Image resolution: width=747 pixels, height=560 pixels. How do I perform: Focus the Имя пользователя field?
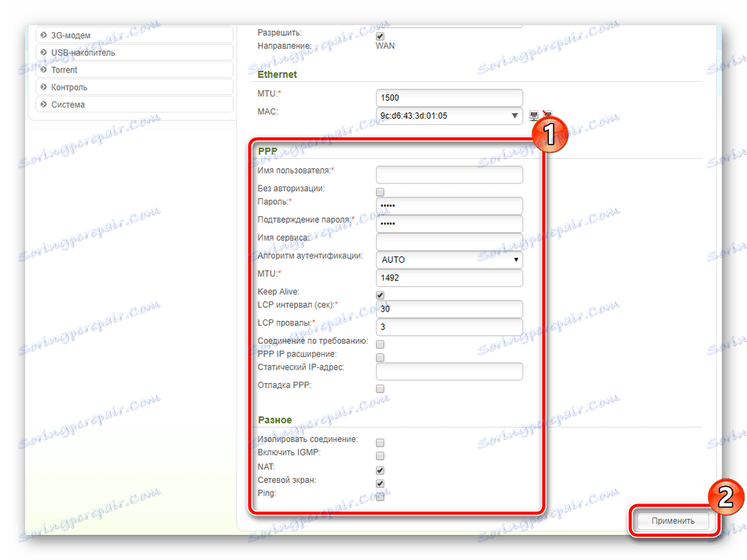pyautogui.click(x=449, y=175)
